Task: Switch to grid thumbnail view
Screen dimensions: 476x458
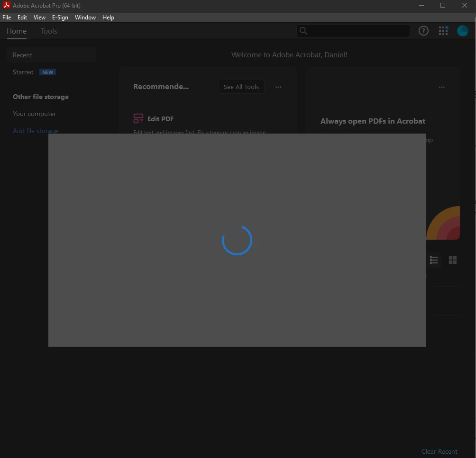Action: pos(453,260)
